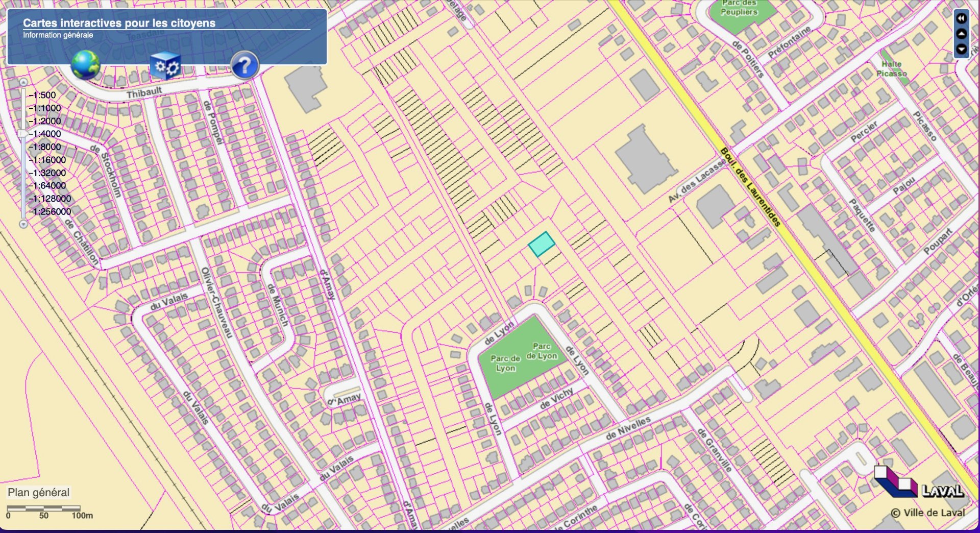Click the globe map icon
The width and height of the screenshot is (980, 533).
pyautogui.click(x=85, y=65)
